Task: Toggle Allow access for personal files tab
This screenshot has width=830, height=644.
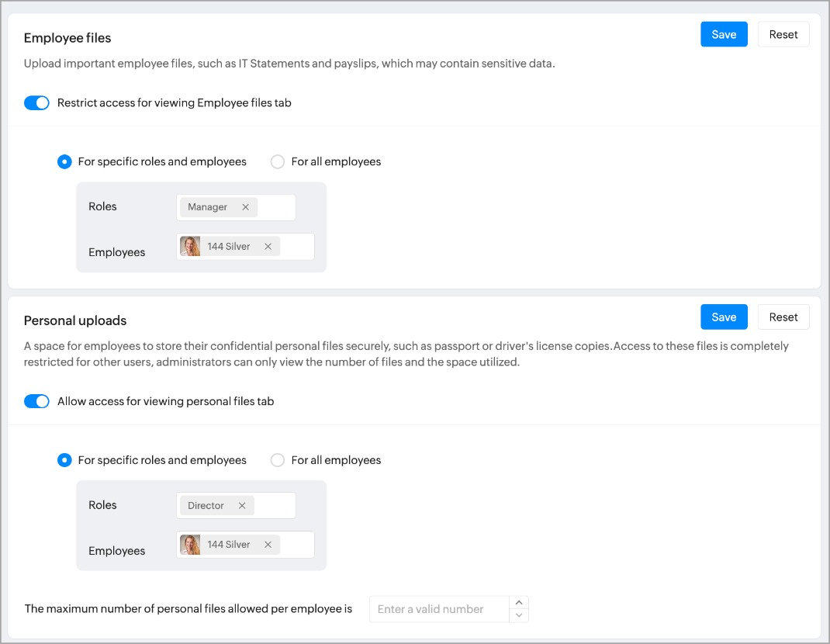Action: click(36, 401)
